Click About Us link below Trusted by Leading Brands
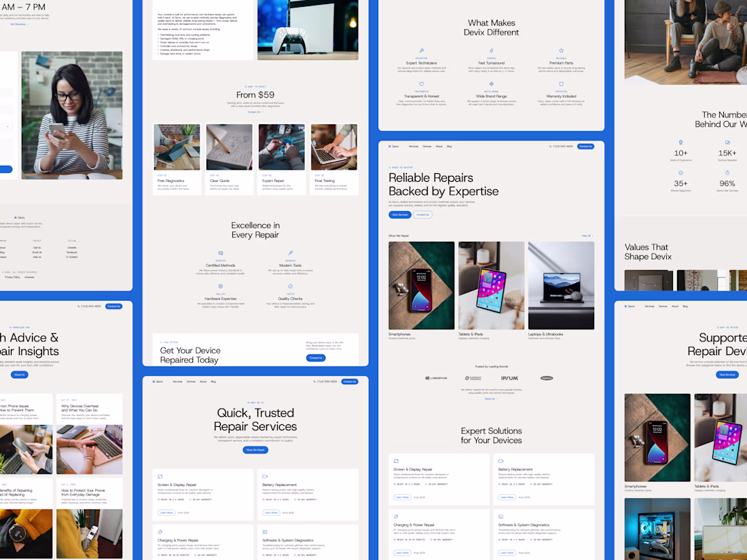The width and height of the screenshot is (747, 560). tap(491, 398)
